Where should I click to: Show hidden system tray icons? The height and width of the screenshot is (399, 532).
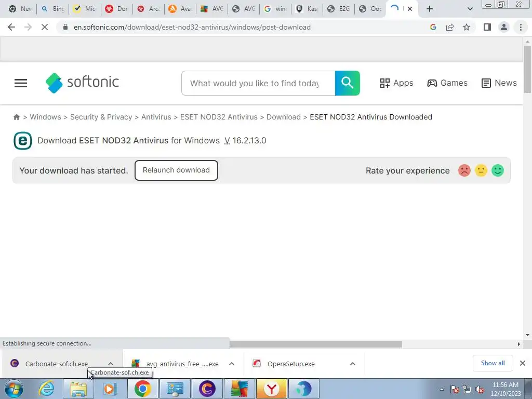(442, 389)
